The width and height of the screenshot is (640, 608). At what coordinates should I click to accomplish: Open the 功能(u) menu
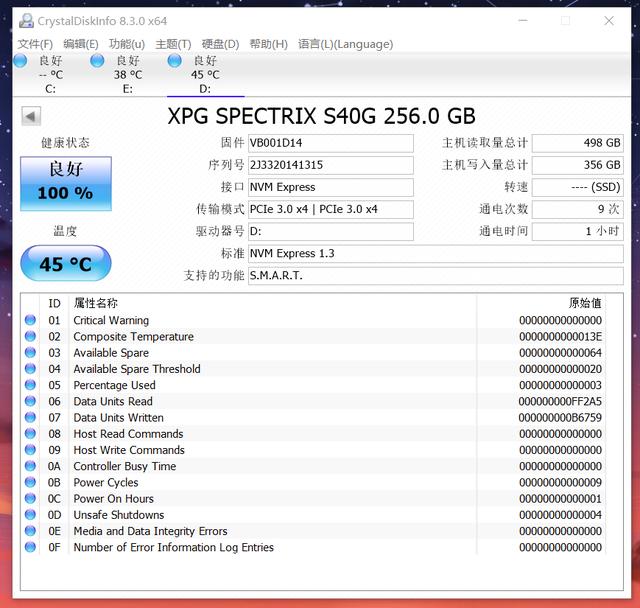click(127, 44)
